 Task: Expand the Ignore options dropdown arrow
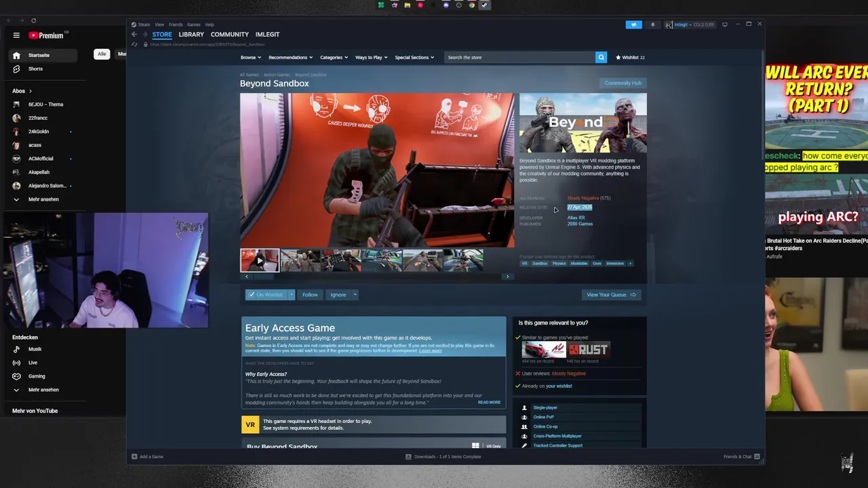point(355,295)
